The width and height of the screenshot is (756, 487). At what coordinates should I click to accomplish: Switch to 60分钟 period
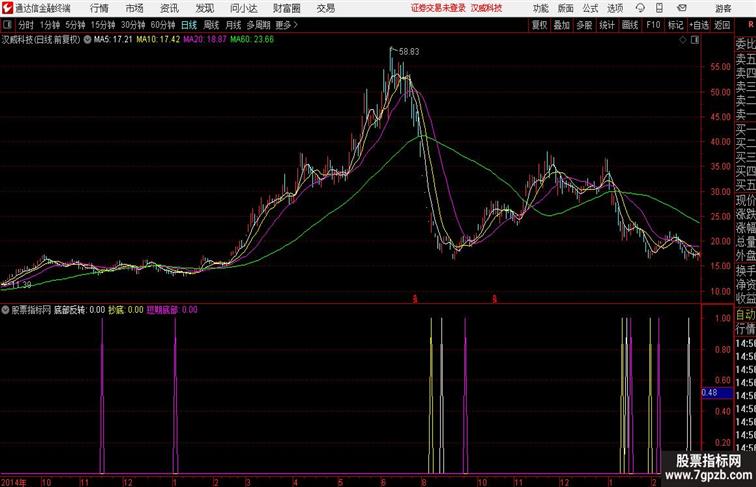[x=162, y=25]
